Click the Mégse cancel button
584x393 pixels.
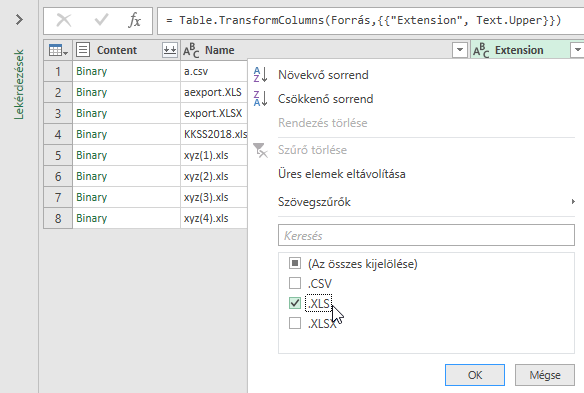click(x=545, y=375)
